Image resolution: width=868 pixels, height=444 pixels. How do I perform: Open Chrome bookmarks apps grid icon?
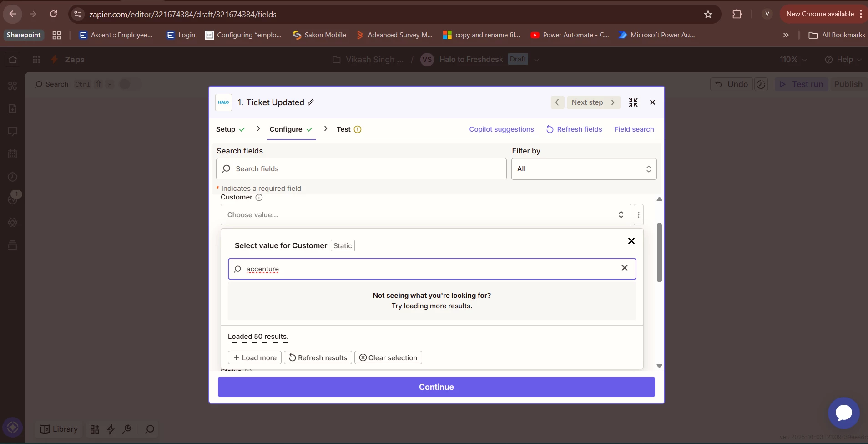point(56,35)
